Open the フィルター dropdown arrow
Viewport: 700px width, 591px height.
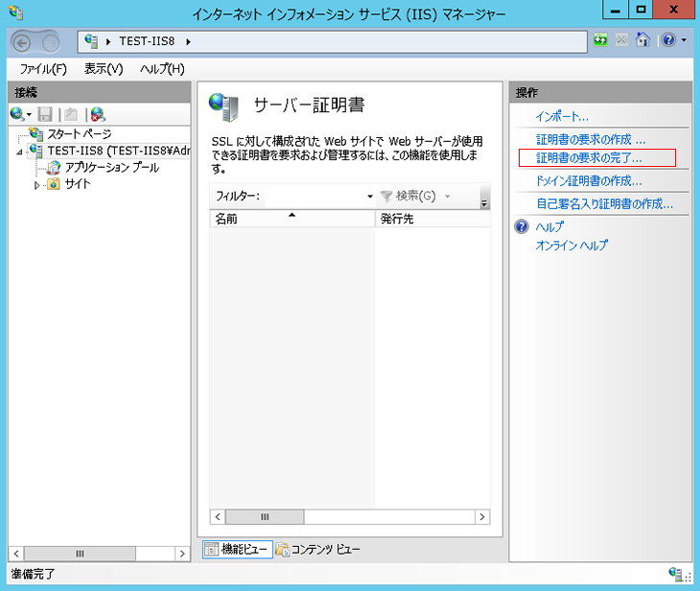[x=369, y=196]
